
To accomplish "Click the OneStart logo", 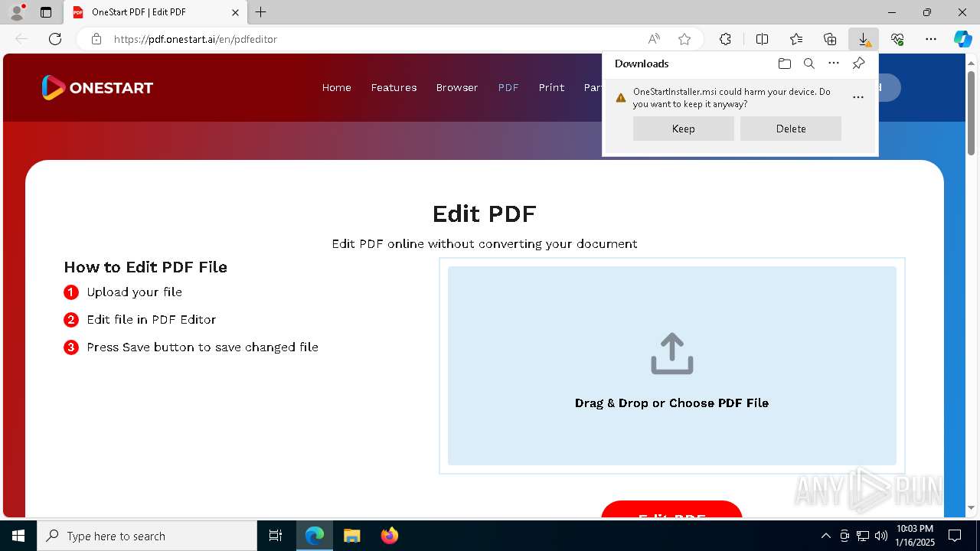I will point(97,87).
